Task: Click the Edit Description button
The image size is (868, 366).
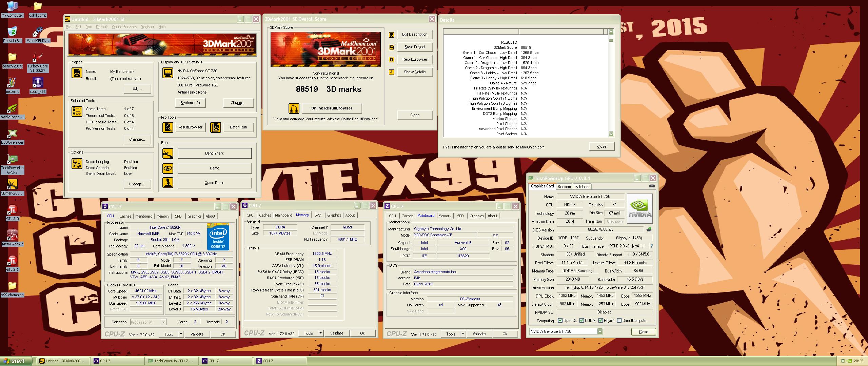Action: (x=415, y=35)
